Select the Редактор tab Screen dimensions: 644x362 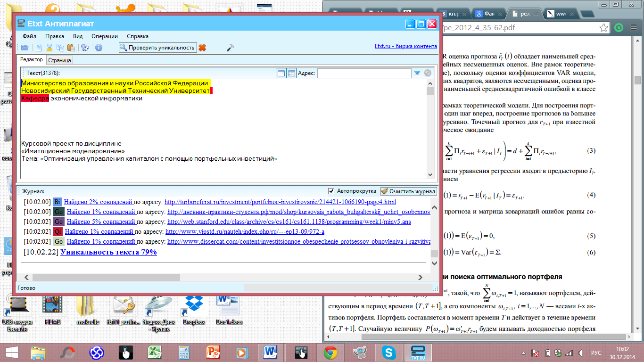coord(32,59)
